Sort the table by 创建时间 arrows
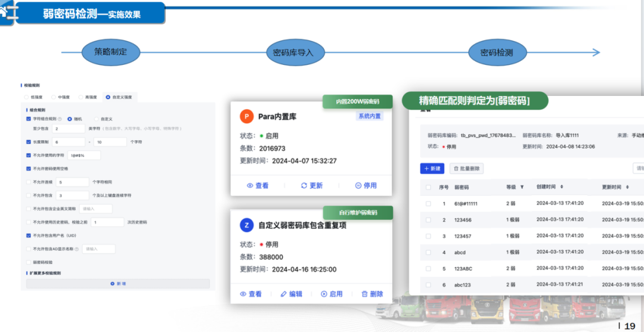Screen dimensions: 644x332 point(562,187)
